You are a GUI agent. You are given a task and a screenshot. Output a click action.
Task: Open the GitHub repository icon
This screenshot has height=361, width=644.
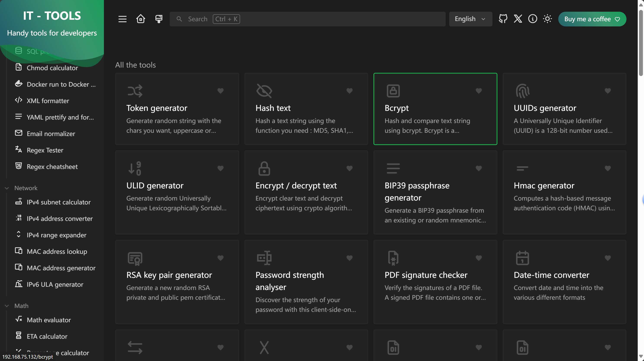503,19
